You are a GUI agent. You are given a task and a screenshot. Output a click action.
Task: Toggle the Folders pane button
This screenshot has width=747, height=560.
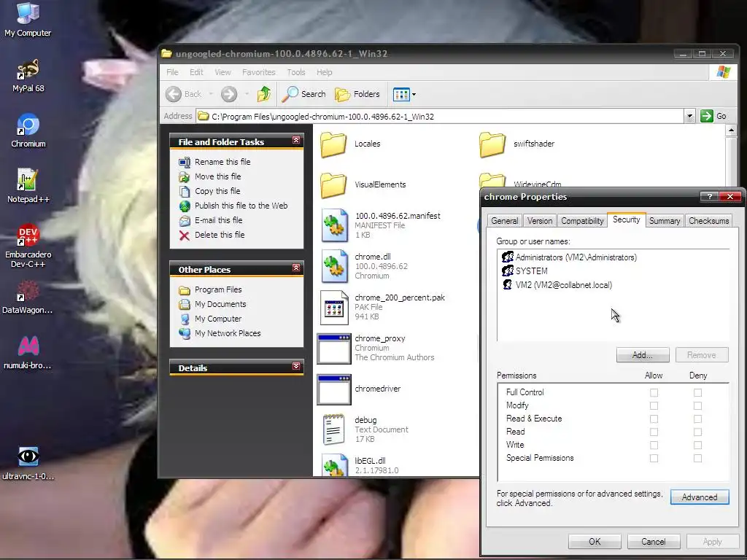[357, 94]
